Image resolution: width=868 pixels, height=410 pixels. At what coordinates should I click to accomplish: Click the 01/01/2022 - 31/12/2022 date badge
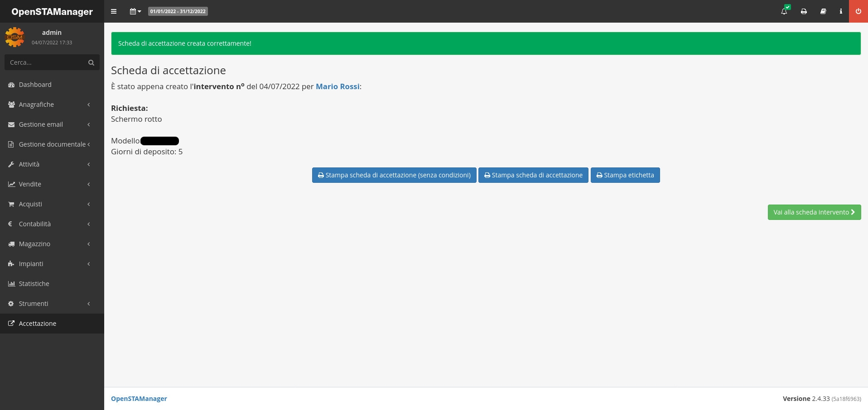(x=178, y=11)
